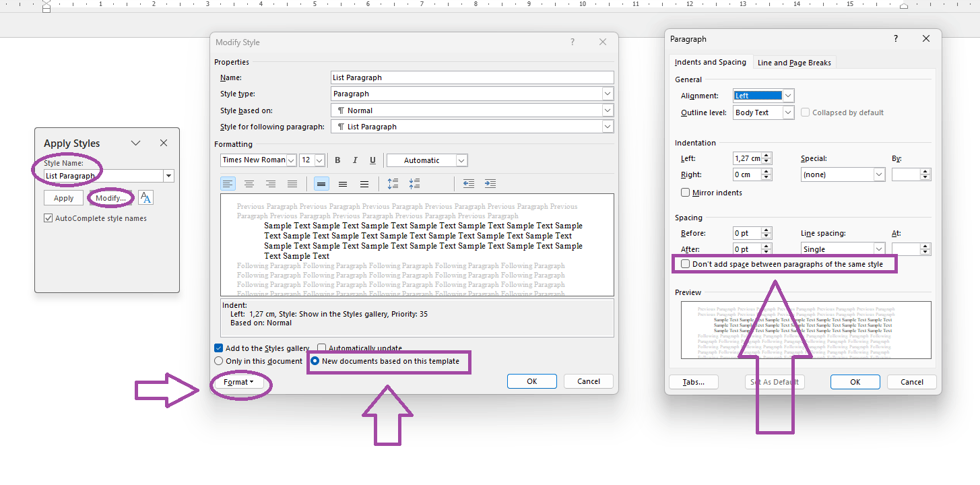
Task: Toggle Underline in Modify Style formatting
Action: pyautogui.click(x=372, y=160)
